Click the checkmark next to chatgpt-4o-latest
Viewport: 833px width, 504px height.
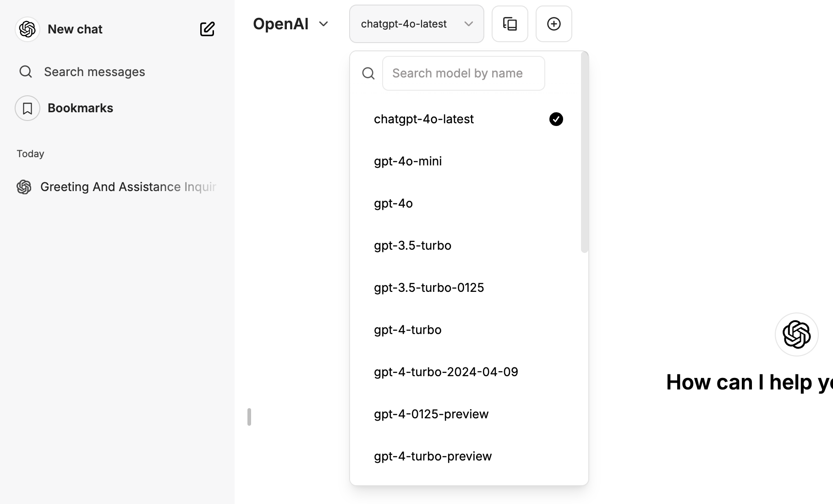pos(556,119)
